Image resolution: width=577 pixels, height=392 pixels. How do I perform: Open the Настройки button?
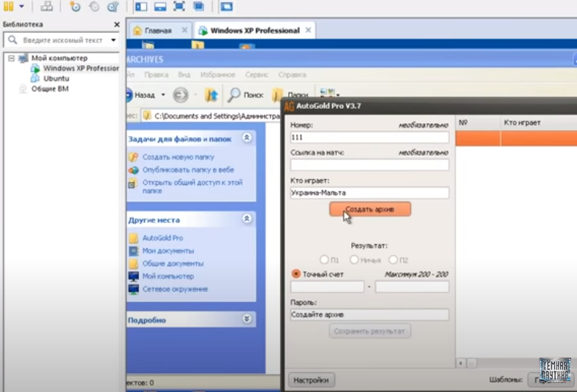(312, 380)
